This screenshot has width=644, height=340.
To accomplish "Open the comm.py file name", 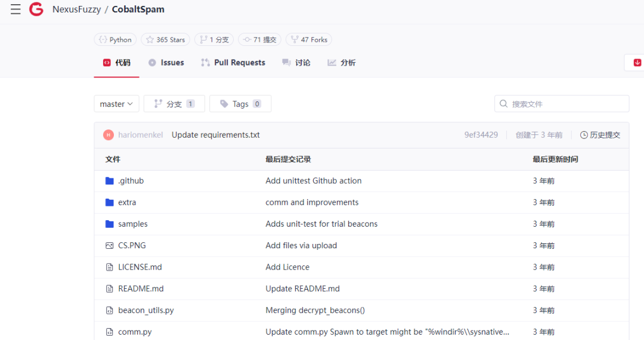I will pyautogui.click(x=135, y=332).
